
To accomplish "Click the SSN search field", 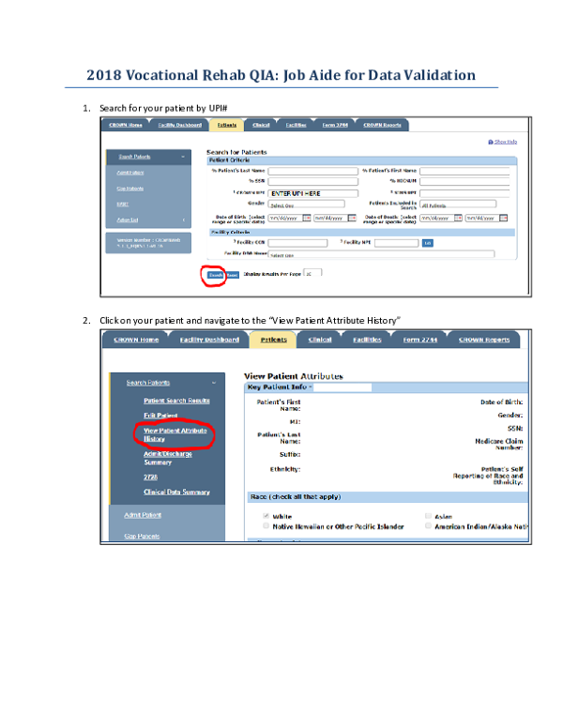I will (313, 181).
